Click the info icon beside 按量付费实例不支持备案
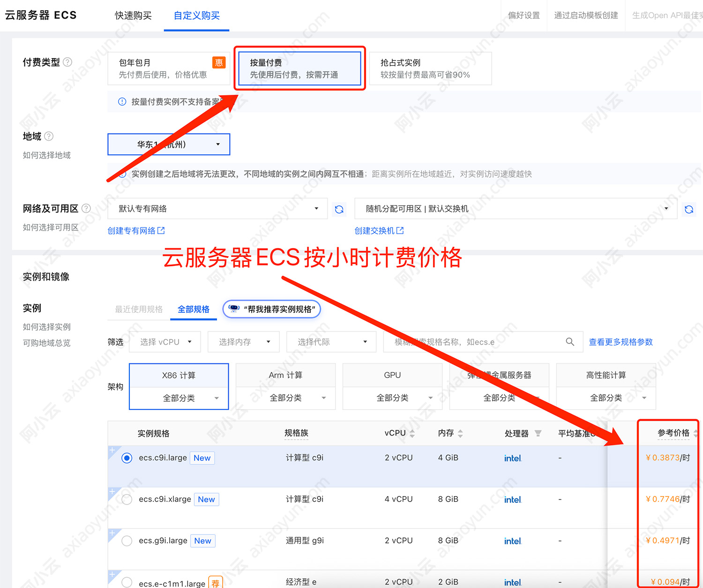703x588 pixels. point(122,101)
